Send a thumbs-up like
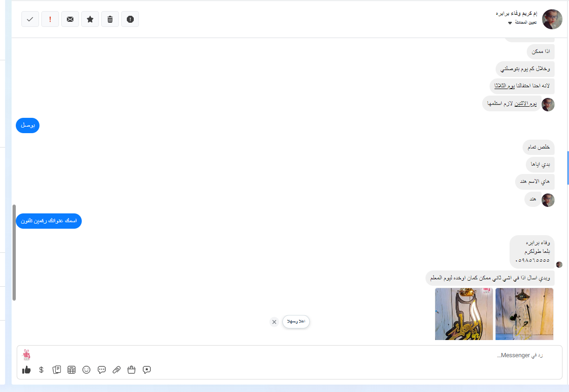This screenshot has height=392, width=569. [x=26, y=370]
